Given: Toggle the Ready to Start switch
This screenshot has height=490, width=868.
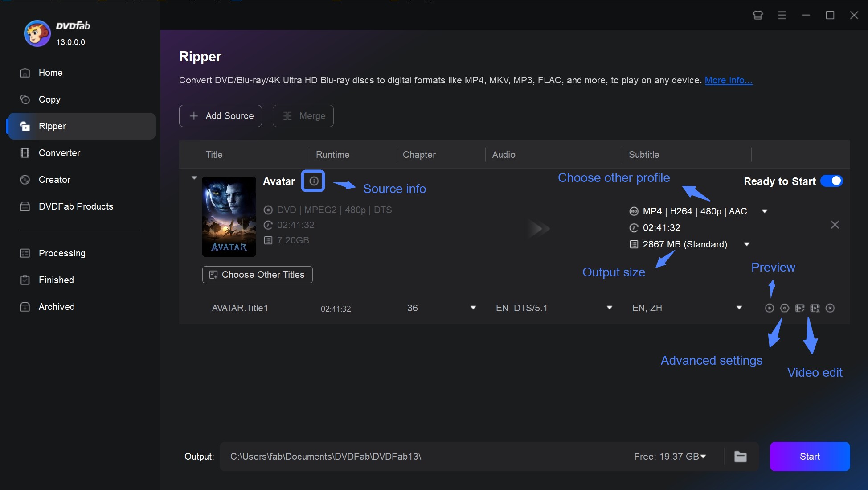Looking at the screenshot, I should coord(832,181).
